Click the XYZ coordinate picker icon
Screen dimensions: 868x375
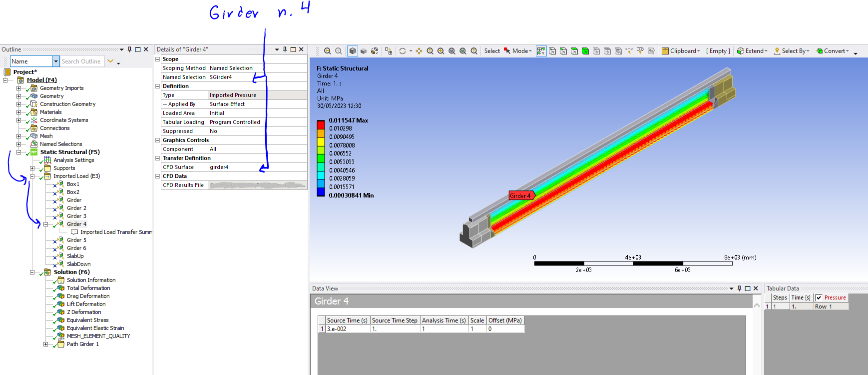pos(629,51)
